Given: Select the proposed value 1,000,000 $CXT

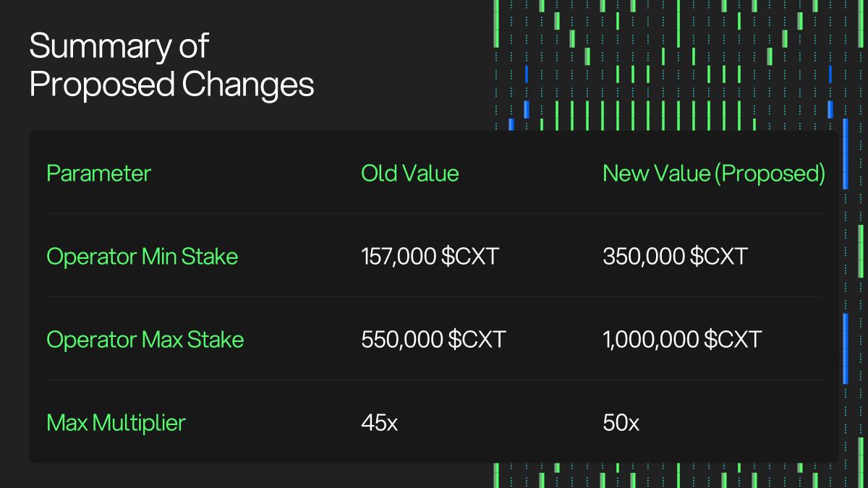Looking at the screenshot, I should point(681,340).
